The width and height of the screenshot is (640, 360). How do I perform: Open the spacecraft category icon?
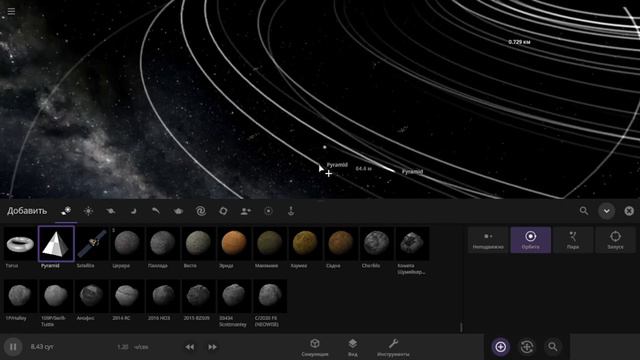tap(178, 211)
